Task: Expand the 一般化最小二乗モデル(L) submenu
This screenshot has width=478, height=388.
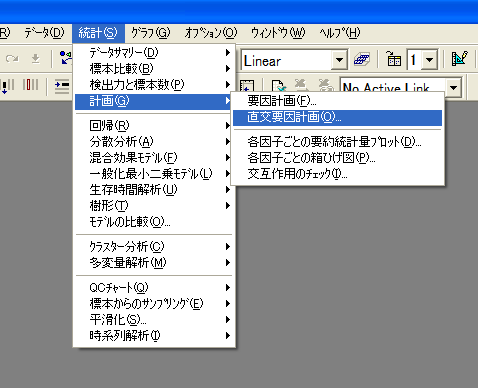Action: point(154,173)
